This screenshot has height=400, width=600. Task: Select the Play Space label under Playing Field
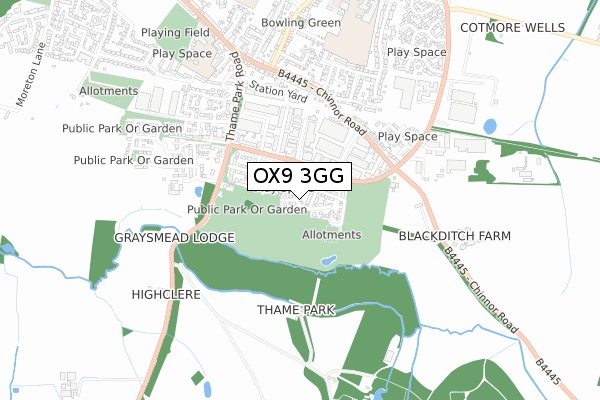(x=182, y=54)
